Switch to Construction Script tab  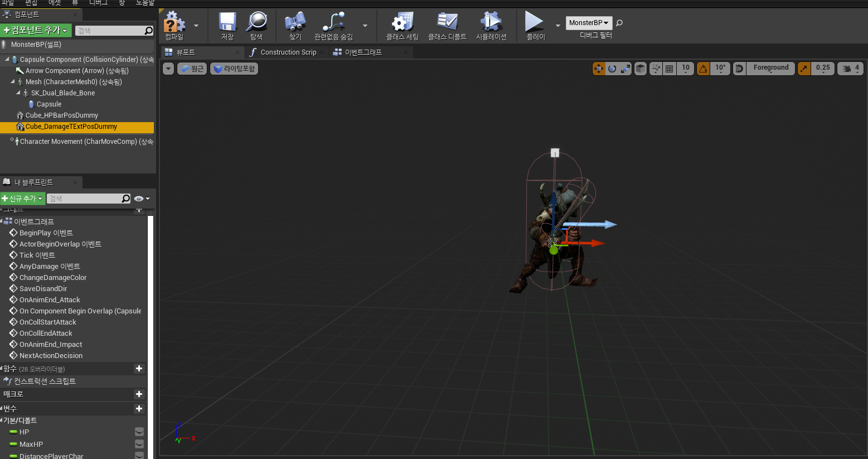click(287, 52)
